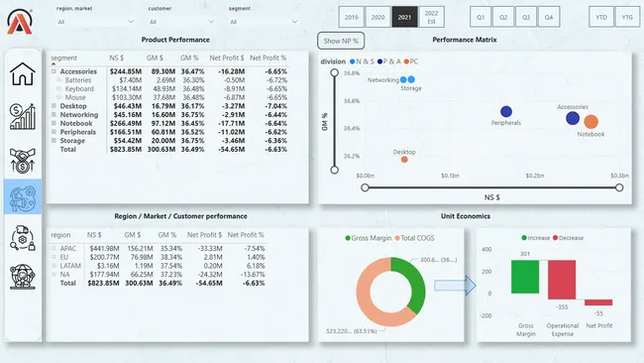Open the executive globe icon
Screen dimensions: 644x363
point(23,277)
